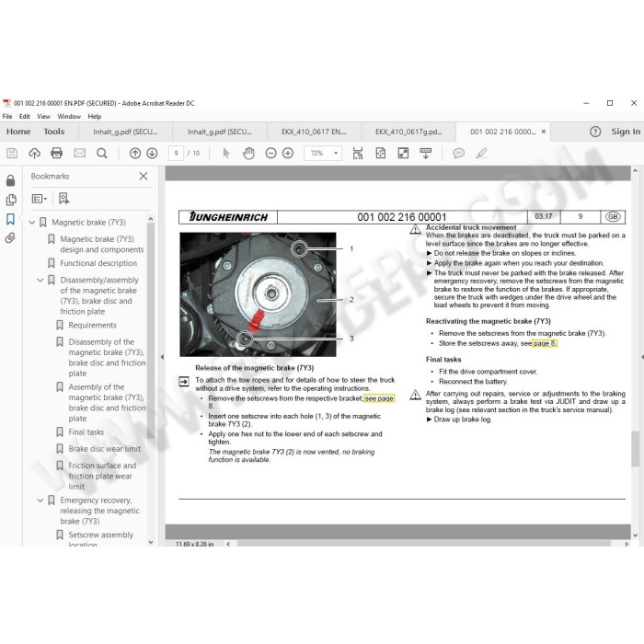Collapse Emergency recovery bookmark group

pyautogui.click(x=40, y=500)
